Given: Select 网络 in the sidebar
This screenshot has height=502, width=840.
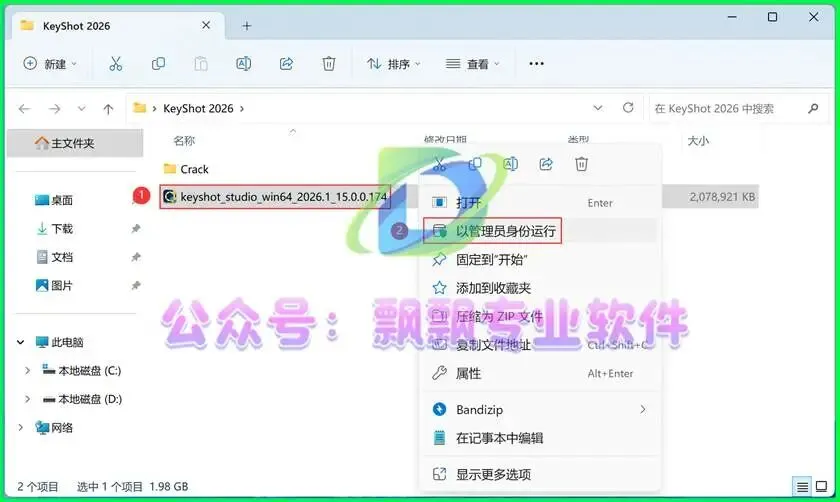Looking at the screenshot, I should pos(54,428).
